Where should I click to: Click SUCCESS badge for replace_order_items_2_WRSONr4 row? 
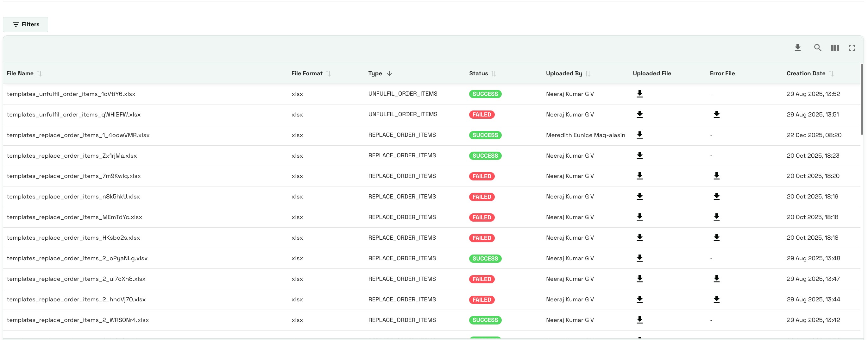coord(485,320)
